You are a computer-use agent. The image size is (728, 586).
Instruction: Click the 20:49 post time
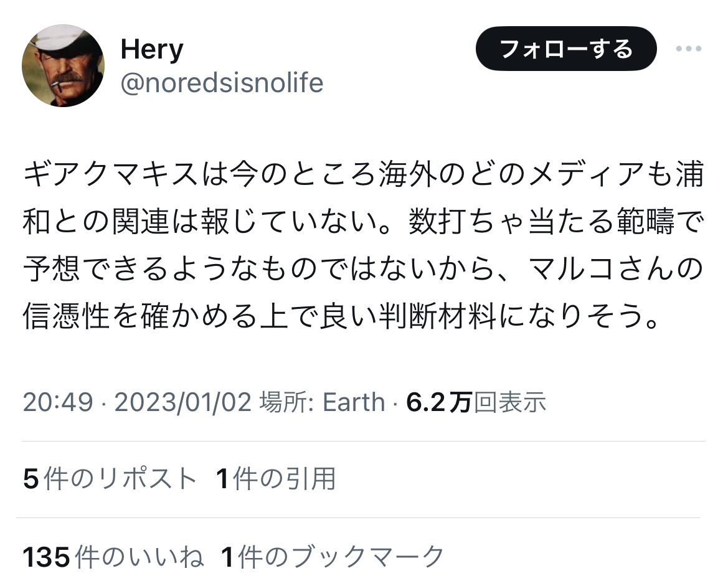click(57, 403)
